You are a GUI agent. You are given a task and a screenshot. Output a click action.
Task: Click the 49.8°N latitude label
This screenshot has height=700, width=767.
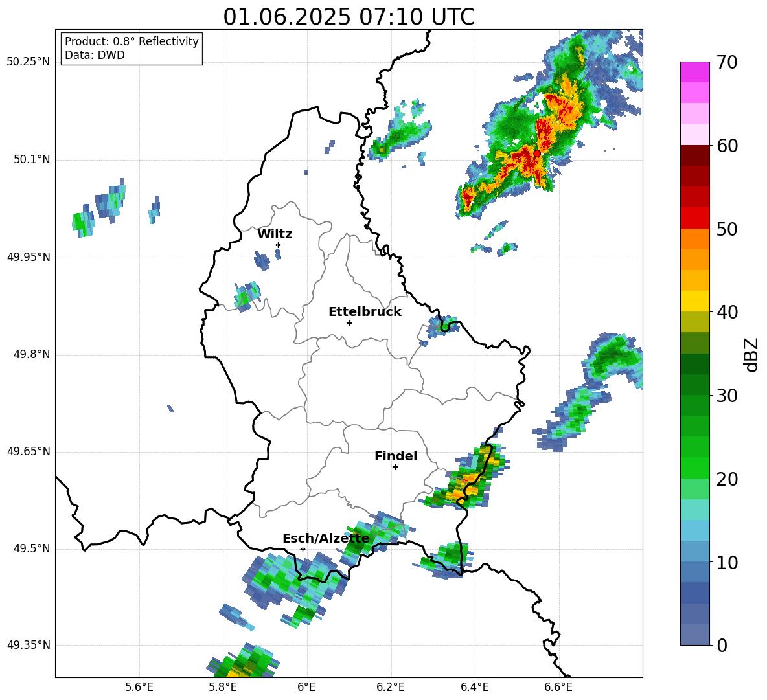[x=32, y=354]
